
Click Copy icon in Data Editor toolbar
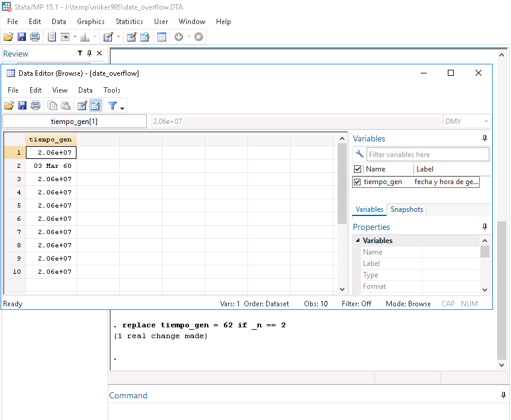(52, 105)
